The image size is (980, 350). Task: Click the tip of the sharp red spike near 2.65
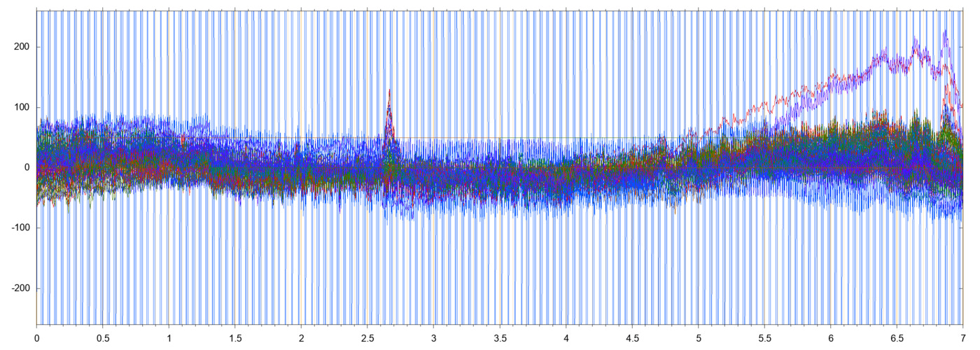(x=389, y=90)
